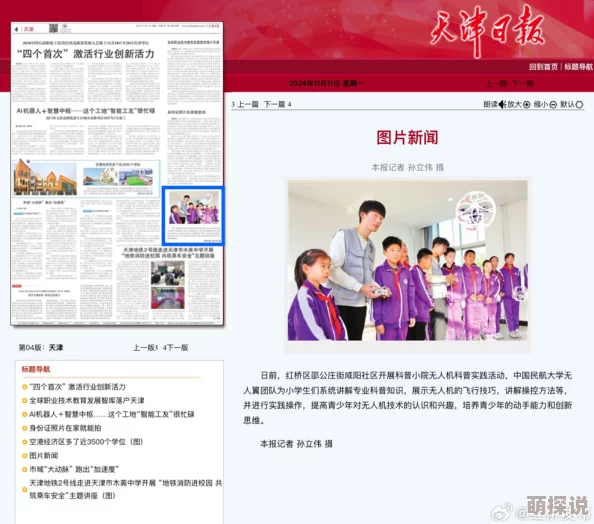Click the 默认 text label

567,104
